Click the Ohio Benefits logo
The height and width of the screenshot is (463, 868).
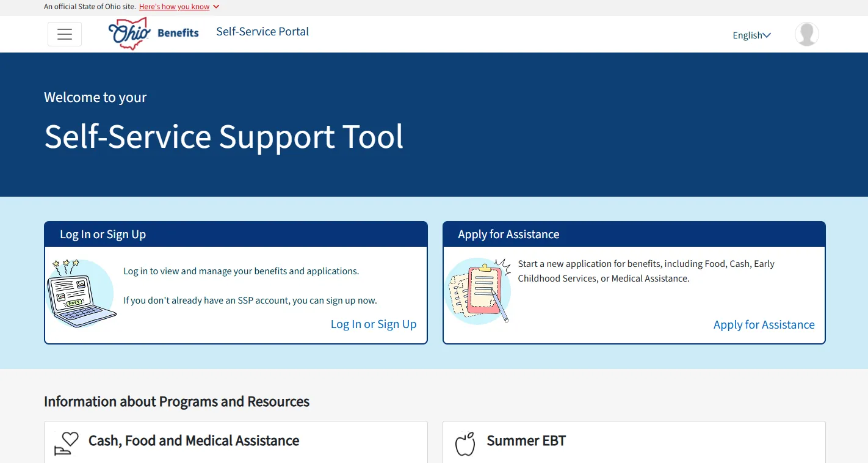[154, 33]
